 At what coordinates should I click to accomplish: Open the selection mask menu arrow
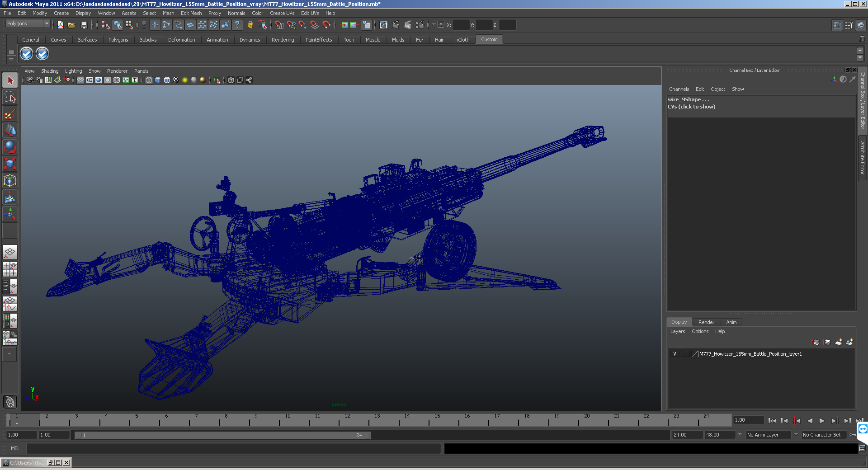click(144, 25)
